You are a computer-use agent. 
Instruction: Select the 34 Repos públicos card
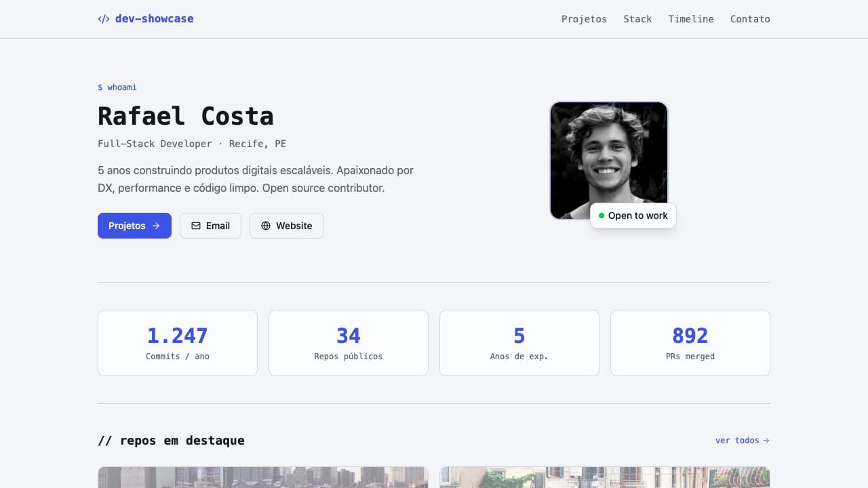pyautogui.click(x=349, y=343)
